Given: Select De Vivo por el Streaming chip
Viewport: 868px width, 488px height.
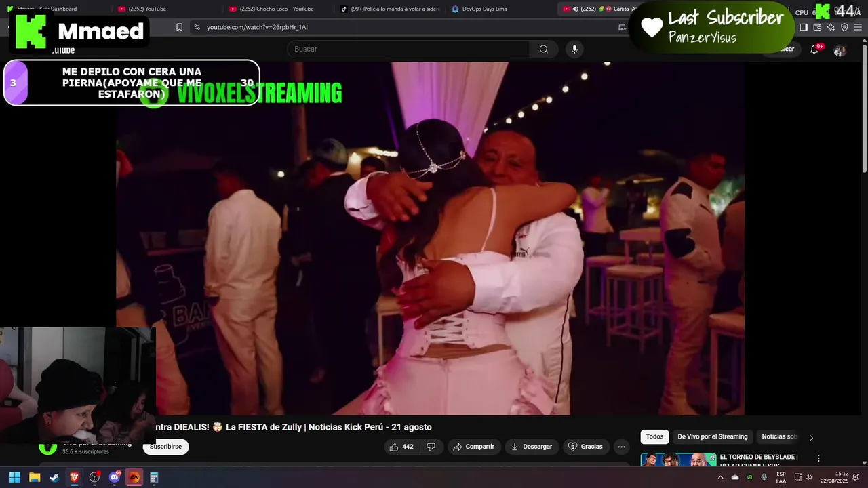Looking at the screenshot, I should (712, 437).
